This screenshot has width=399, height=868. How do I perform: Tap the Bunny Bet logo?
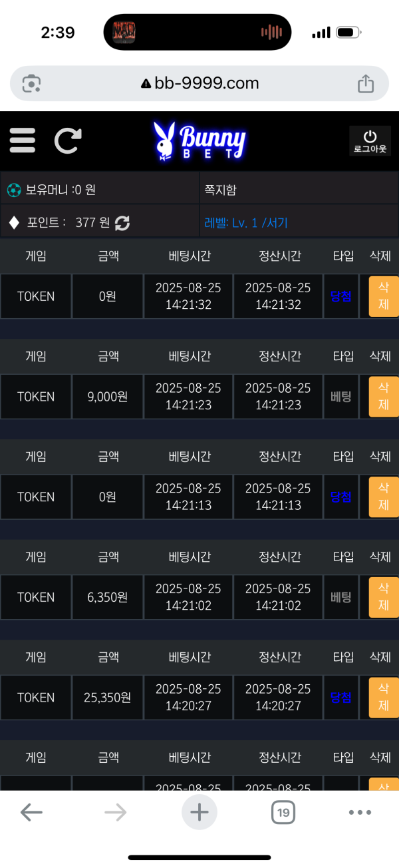coord(199,141)
